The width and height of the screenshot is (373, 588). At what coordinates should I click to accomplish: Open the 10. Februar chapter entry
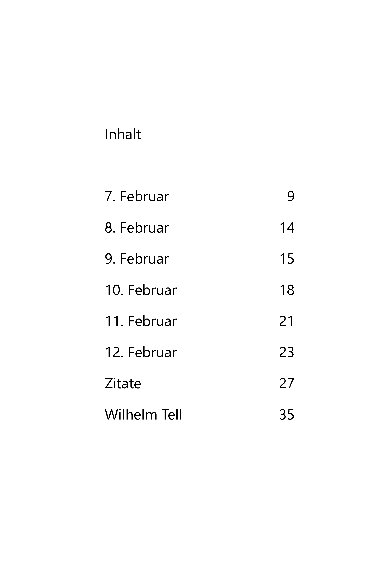[141, 290]
